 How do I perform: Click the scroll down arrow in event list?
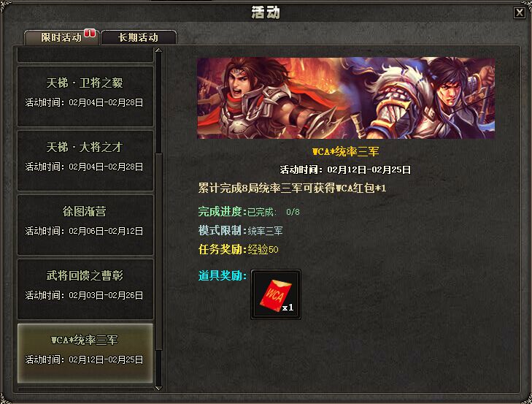pyautogui.click(x=158, y=388)
